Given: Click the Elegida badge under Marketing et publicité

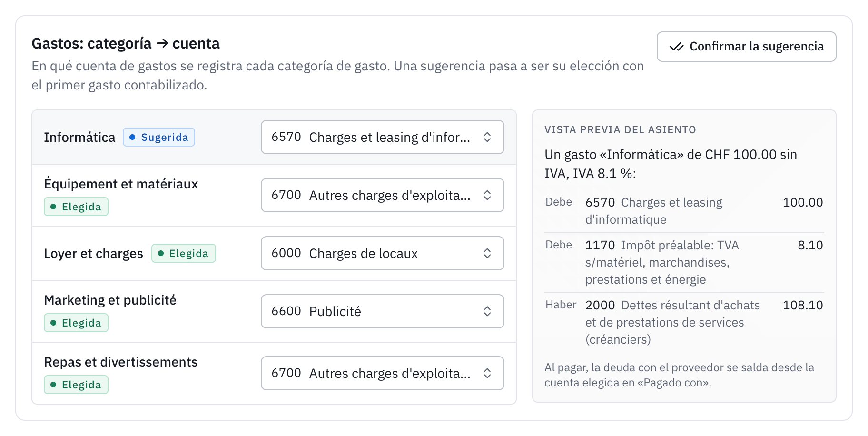Looking at the screenshot, I should pyautogui.click(x=76, y=323).
